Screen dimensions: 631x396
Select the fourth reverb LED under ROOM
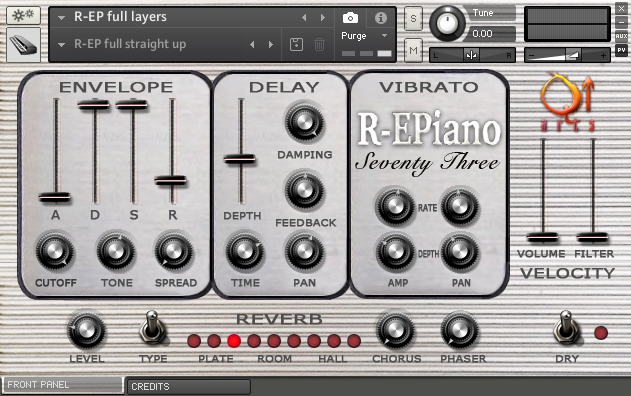[x=254, y=341]
